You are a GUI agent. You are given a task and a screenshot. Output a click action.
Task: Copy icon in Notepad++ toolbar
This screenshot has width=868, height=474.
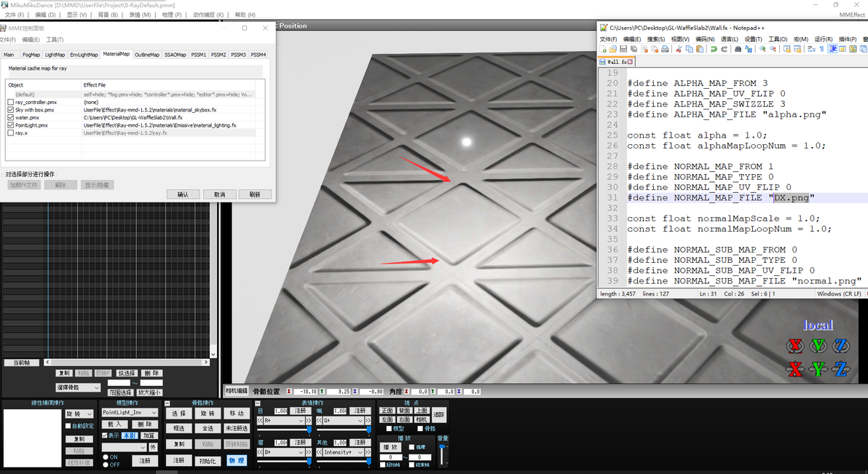[689, 49]
